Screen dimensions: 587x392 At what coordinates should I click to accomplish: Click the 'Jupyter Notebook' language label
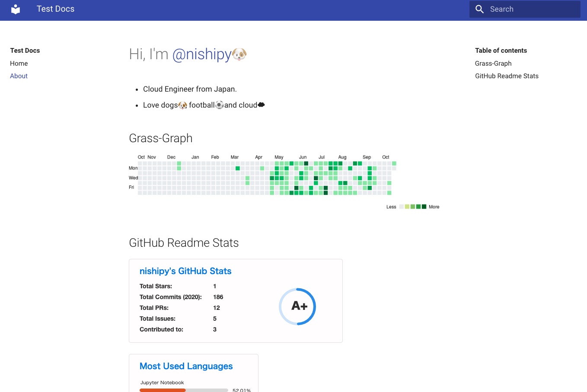click(162, 382)
